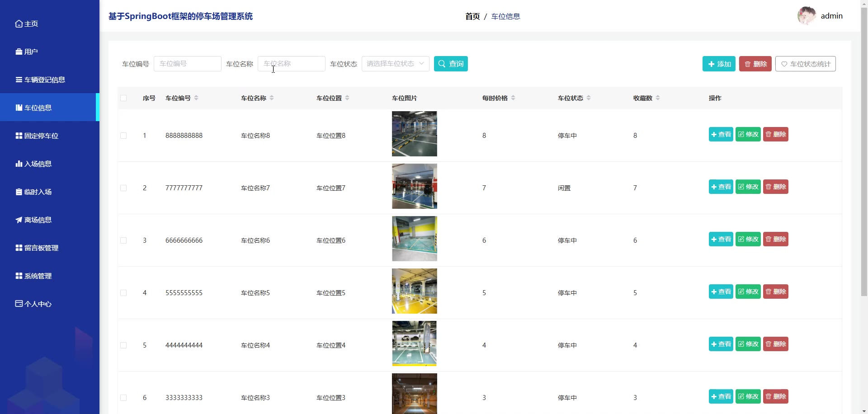Screen dimensions: 868x414
Task: Click the 查询 search button
Action: pos(451,64)
